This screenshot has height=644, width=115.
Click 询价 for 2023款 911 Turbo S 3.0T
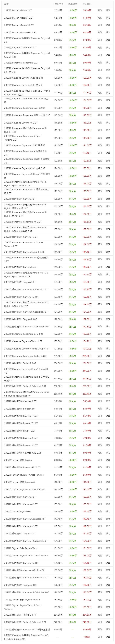click(x=100, y=363)
